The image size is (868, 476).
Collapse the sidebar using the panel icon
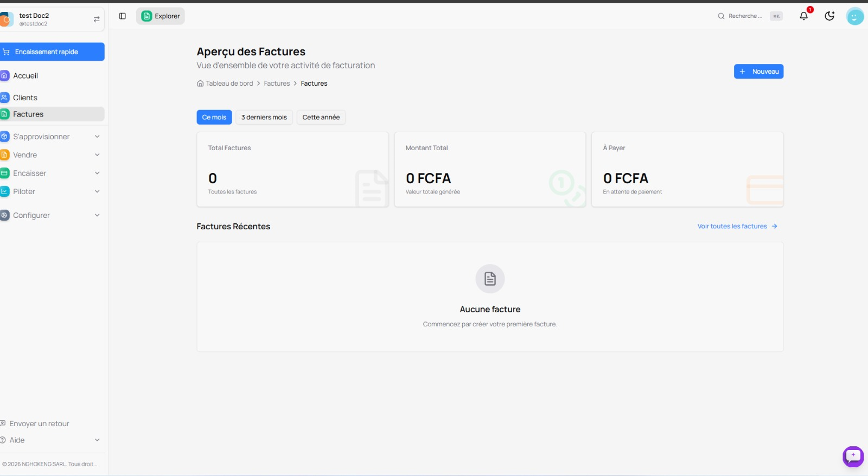[123, 16]
